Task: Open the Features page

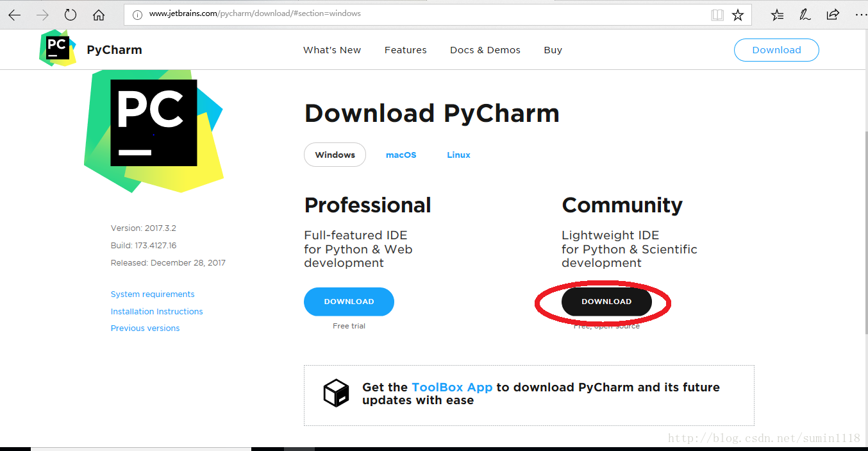Action: [x=406, y=50]
